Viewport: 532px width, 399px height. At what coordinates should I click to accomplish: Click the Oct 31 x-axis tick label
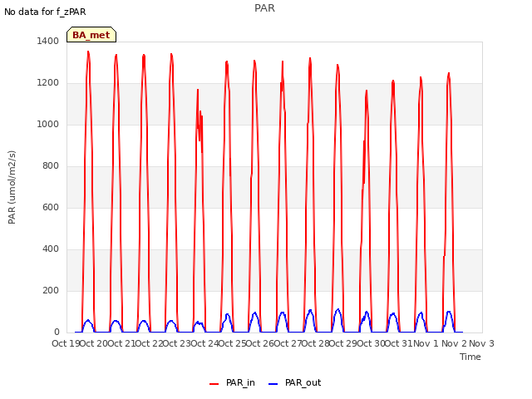[399, 343]
